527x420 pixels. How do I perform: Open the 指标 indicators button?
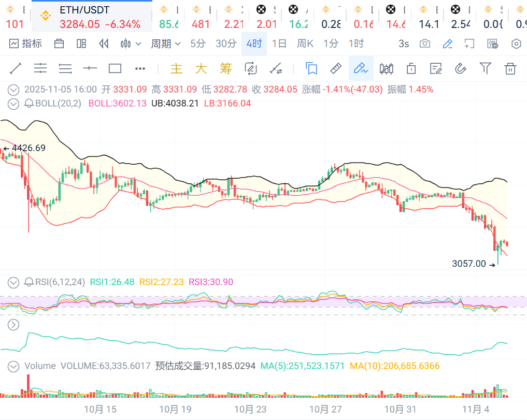click(25, 44)
